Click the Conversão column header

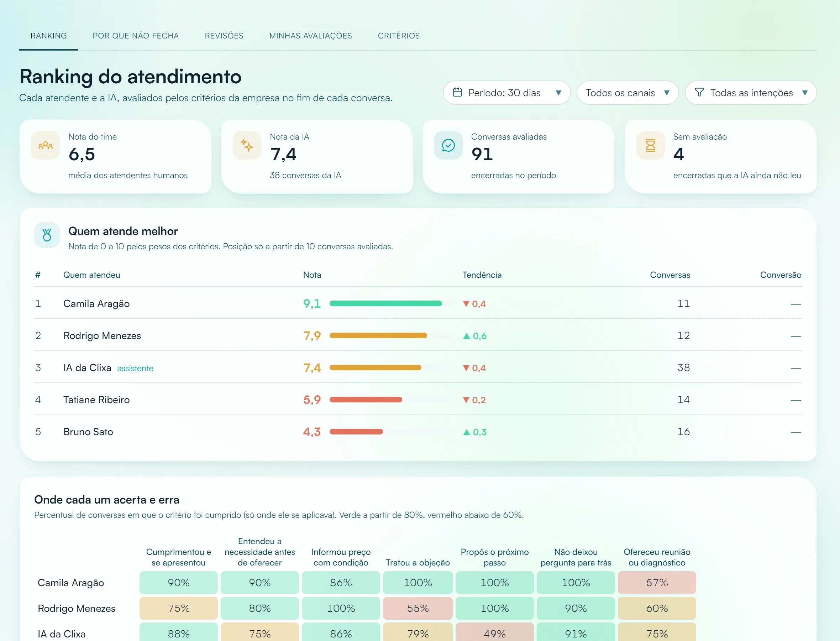[781, 275]
